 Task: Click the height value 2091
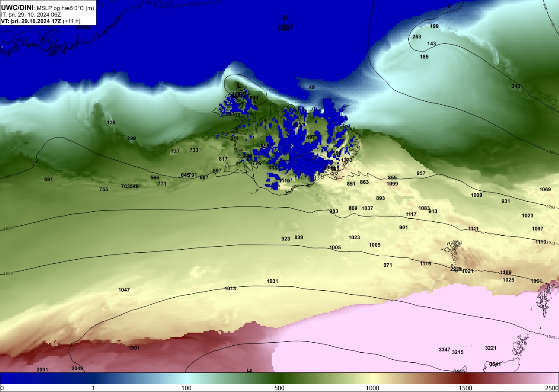(42, 370)
